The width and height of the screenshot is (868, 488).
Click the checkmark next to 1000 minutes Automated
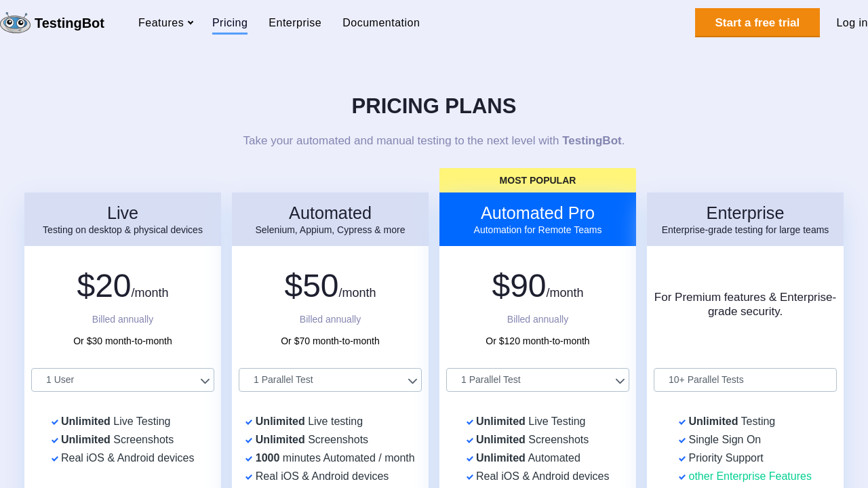[249, 459]
